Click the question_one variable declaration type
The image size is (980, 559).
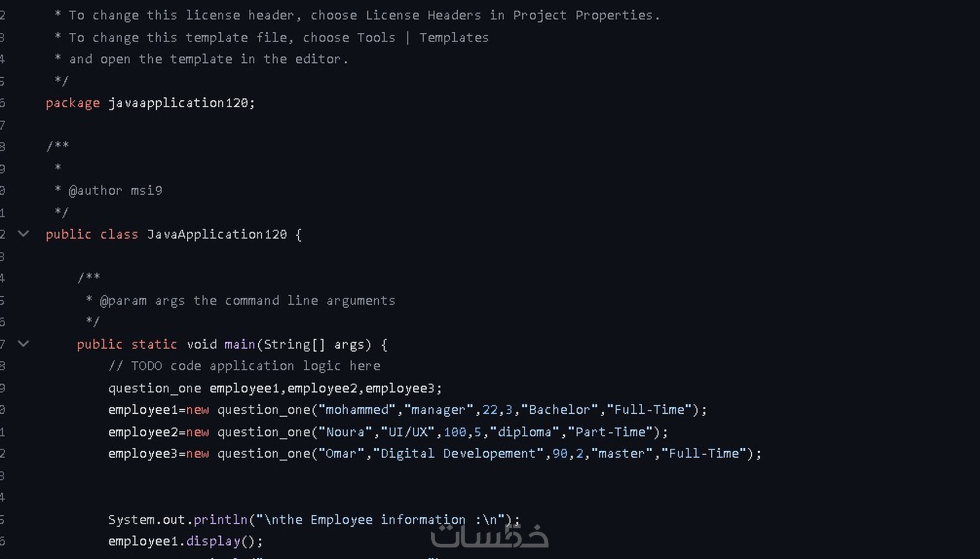coord(154,388)
